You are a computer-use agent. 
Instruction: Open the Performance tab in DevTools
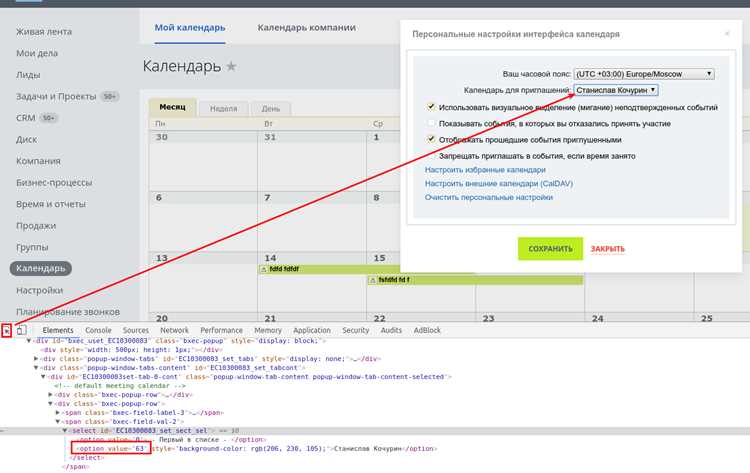point(221,330)
